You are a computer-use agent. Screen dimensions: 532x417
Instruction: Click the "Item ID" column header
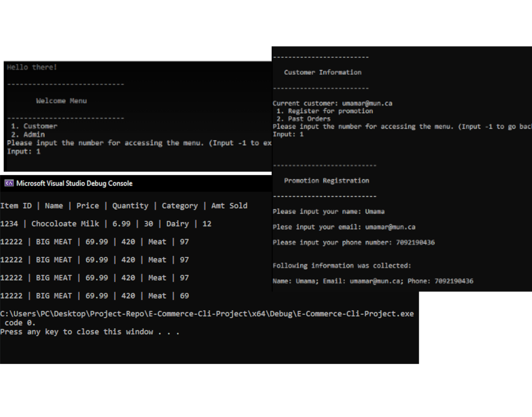16,206
